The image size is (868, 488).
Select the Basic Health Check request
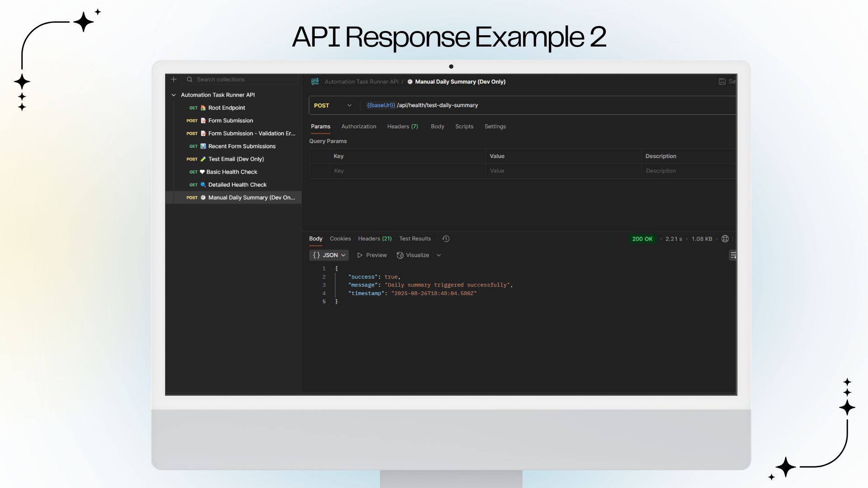232,172
